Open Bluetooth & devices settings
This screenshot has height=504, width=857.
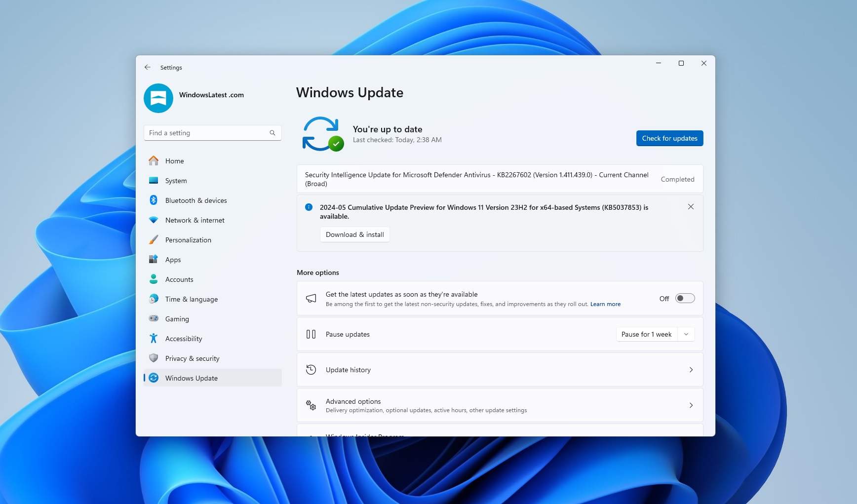[x=196, y=200]
